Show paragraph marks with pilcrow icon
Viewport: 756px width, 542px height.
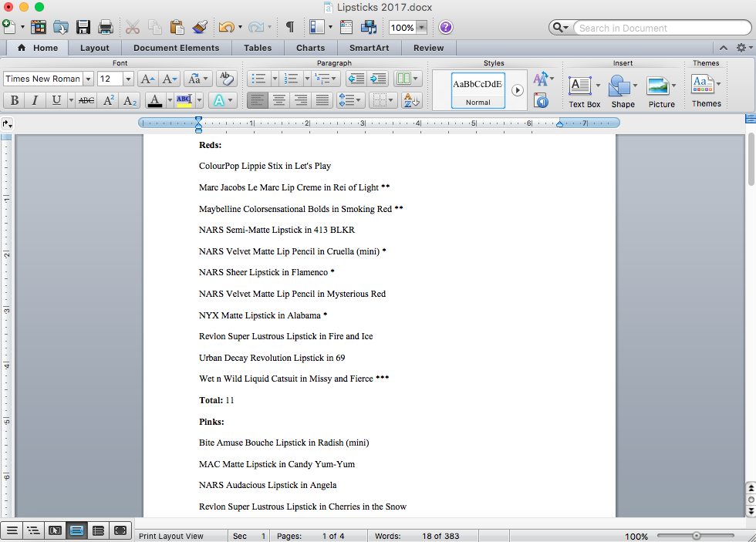coord(290,27)
